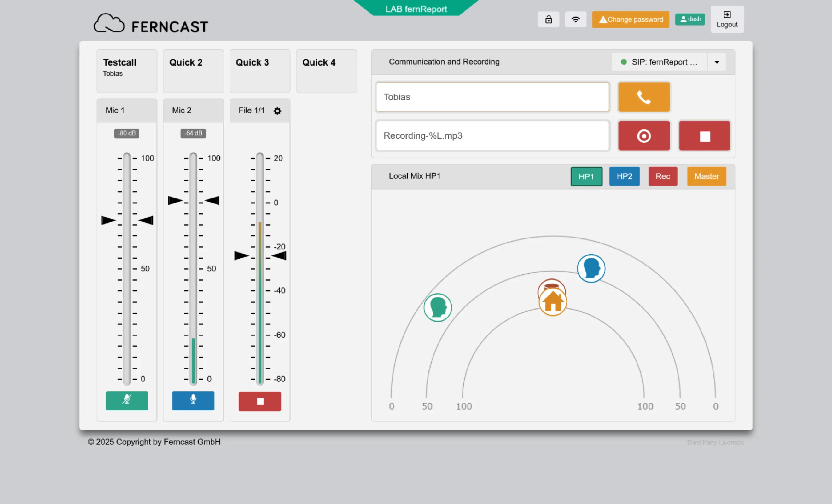Open the dash user menu
Image resolution: width=832 pixels, height=504 pixels.
point(690,19)
